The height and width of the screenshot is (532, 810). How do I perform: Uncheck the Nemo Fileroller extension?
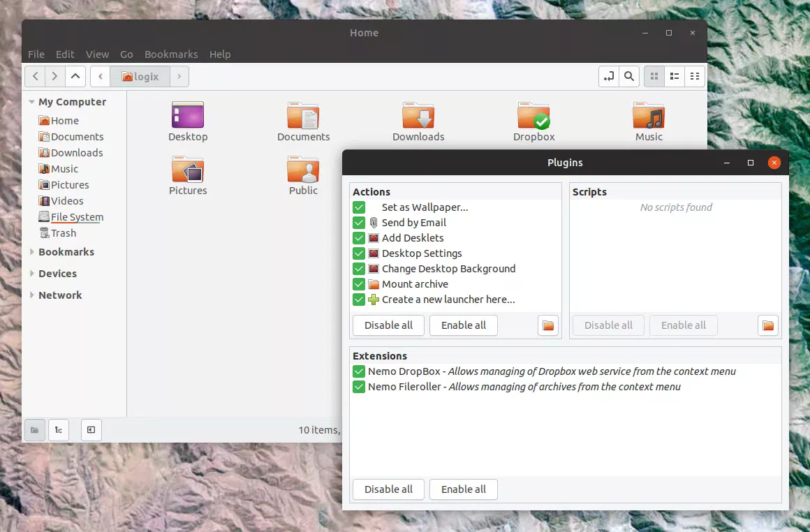coord(359,387)
